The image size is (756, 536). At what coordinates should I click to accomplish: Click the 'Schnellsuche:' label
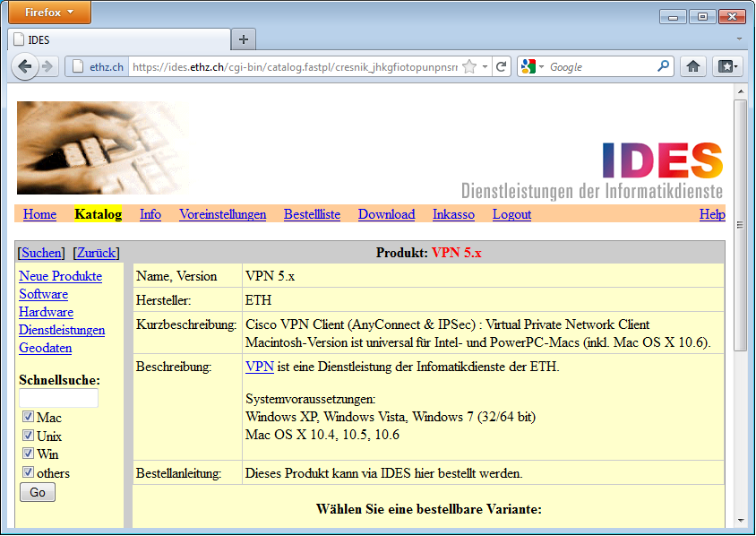[x=59, y=380]
